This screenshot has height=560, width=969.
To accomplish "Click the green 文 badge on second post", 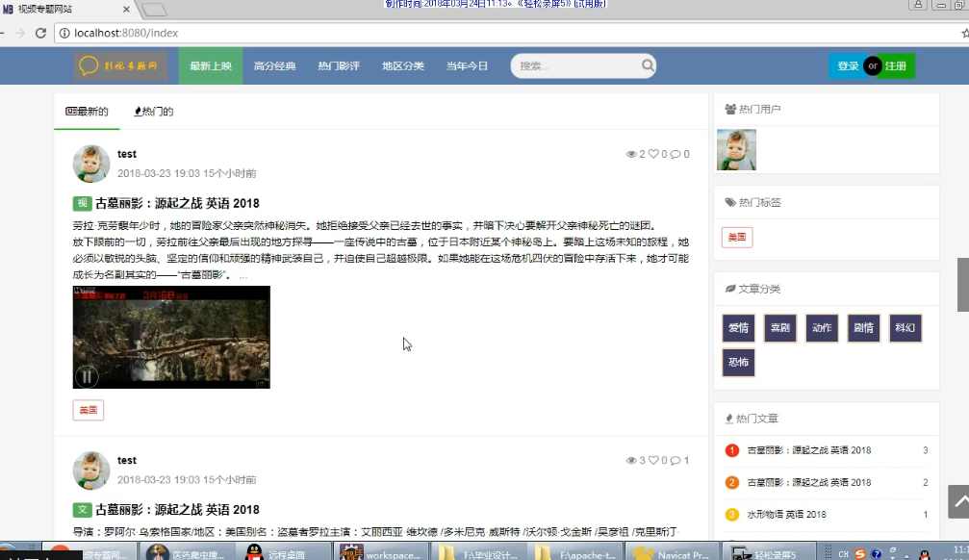I will pyautogui.click(x=82, y=510).
